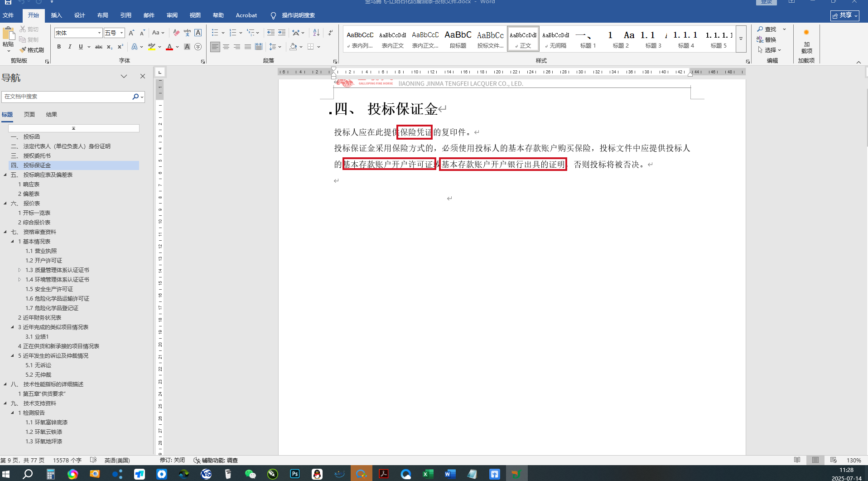The height and width of the screenshot is (481, 868).
Task: Open the 视图 (View) ribbon tab
Action: (x=195, y=15)
